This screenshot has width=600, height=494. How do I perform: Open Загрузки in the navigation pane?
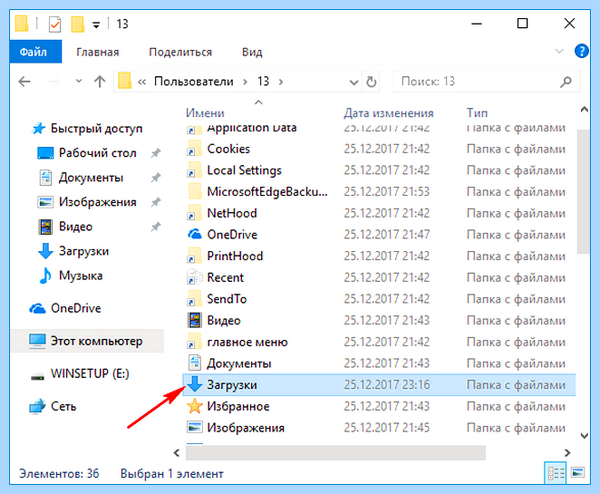pos(83,251)
